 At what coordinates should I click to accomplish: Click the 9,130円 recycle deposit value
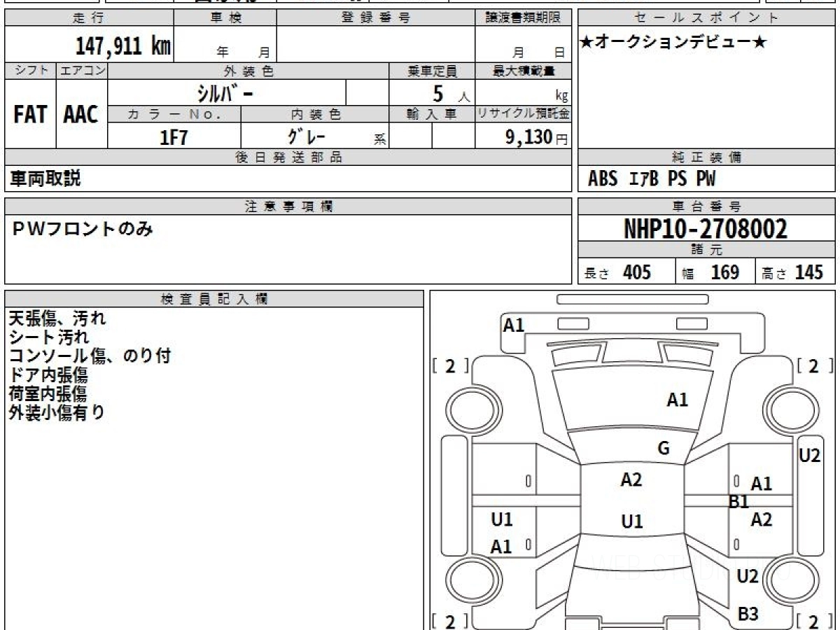pos(537,137)
